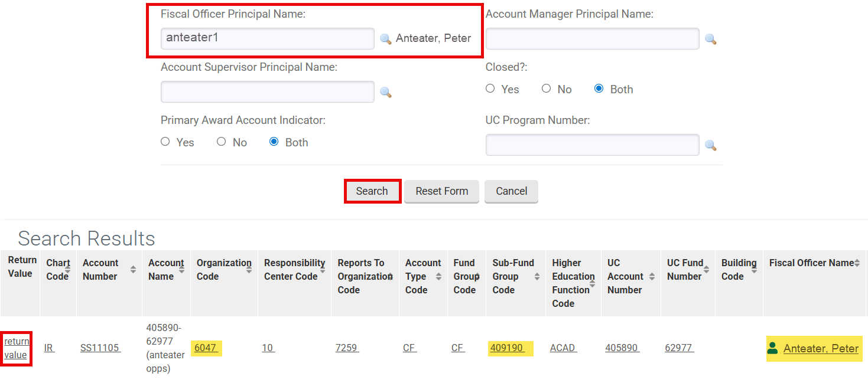Open account number SS11105 link
The height and width of the screenshot is (383, 868).
(x=100, y=348)
